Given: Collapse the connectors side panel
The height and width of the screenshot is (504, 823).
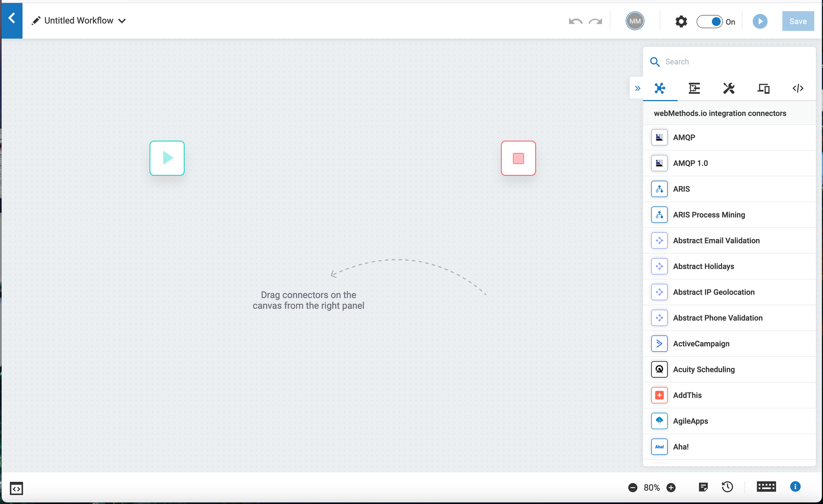Looking at the screenshot, I should pos(637,88).
